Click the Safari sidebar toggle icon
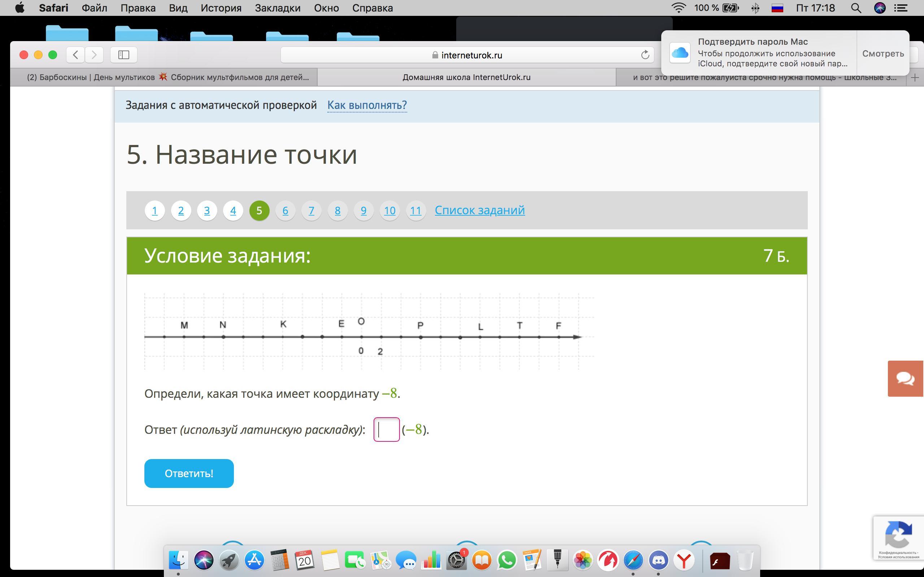The height and width of the screenshot is (577, 924). pyautogui.click(x=123, y=55)
